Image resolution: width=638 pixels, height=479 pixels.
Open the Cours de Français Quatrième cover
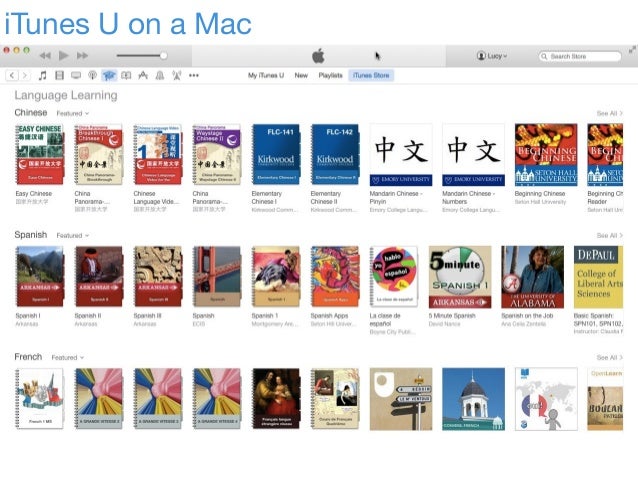pyautogui.click(x=334, y=398)
